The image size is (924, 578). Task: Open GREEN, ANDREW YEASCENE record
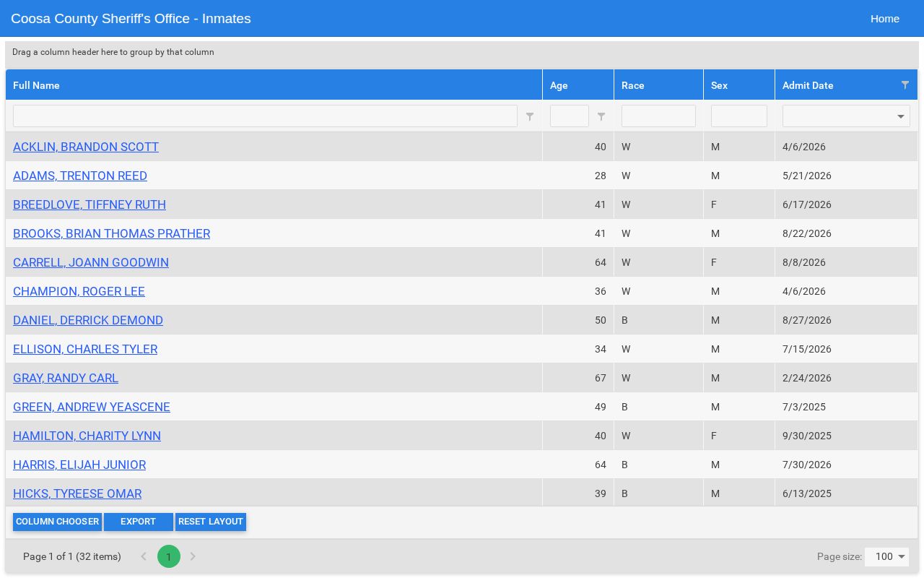pyautogui.click(x=92, y=407)
